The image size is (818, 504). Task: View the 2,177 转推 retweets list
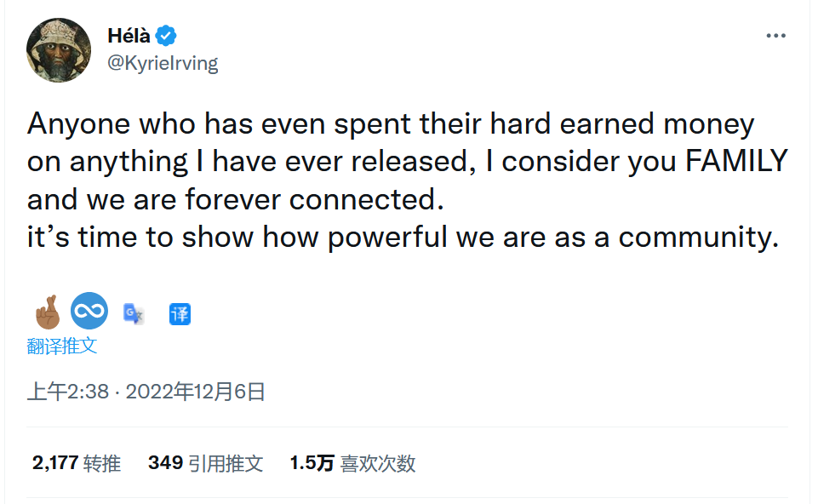point(76,463)
